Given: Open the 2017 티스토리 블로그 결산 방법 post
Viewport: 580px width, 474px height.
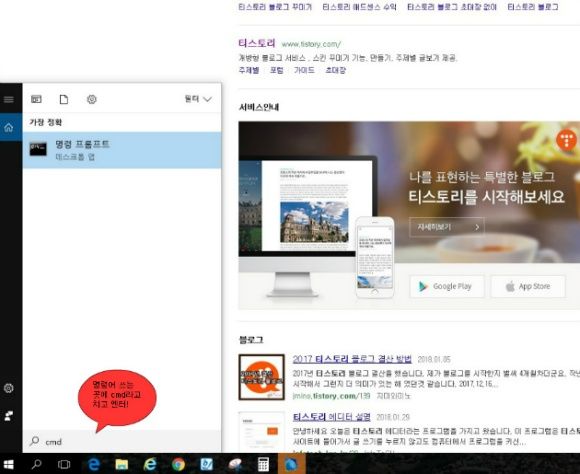Looking at the screenshot, I should [352, 359].
